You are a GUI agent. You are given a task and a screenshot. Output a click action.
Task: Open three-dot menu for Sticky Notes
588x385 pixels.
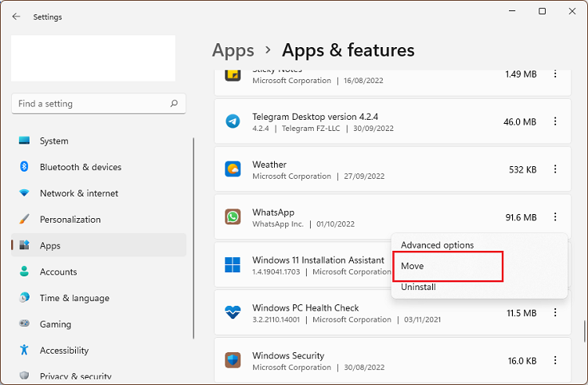555,73
